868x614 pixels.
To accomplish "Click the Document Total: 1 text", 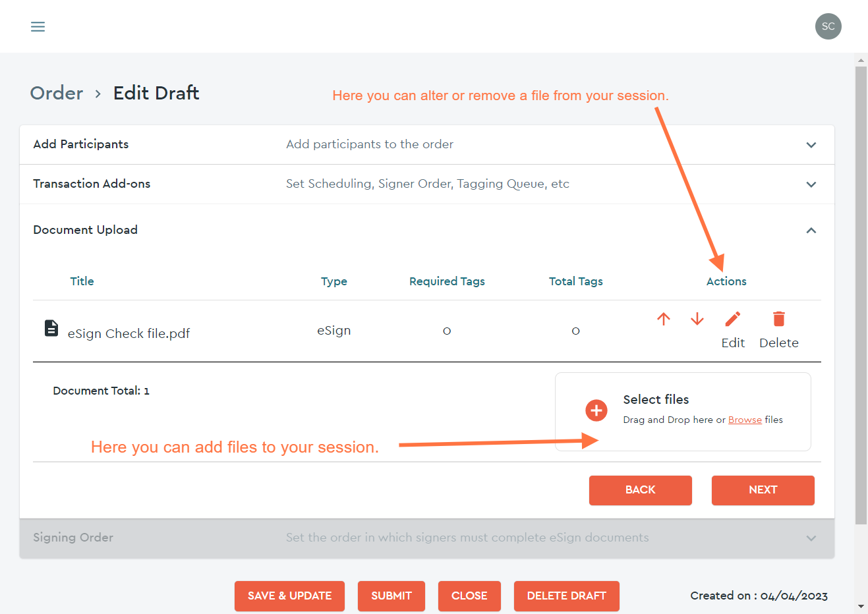I will pyautogui.click(x=101, y=391).
